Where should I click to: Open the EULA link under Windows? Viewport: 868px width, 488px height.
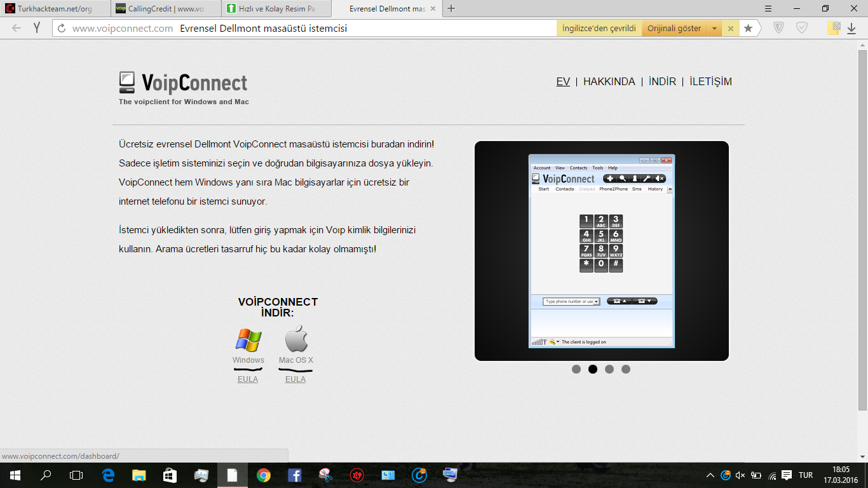248,379
